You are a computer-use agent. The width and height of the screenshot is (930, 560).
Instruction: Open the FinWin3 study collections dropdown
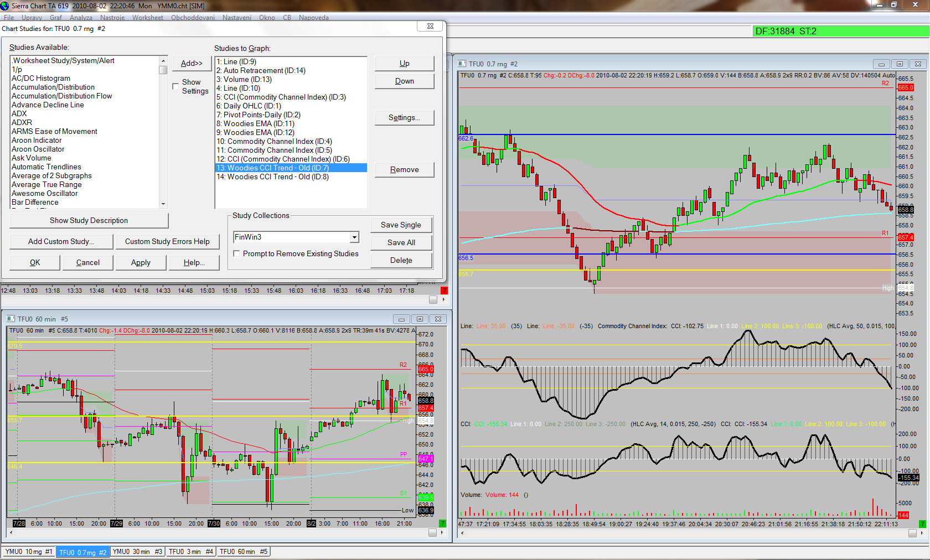(x=354, y=237)
